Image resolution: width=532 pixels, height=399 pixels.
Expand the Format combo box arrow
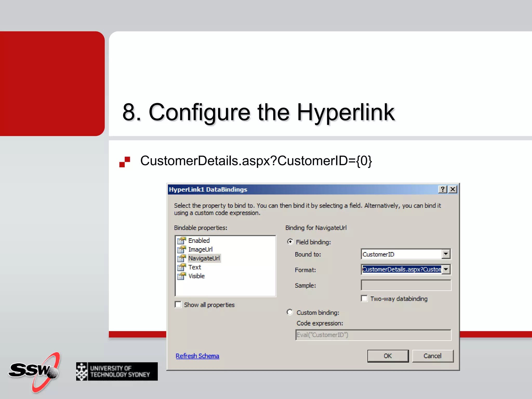(x=446, y=269)
